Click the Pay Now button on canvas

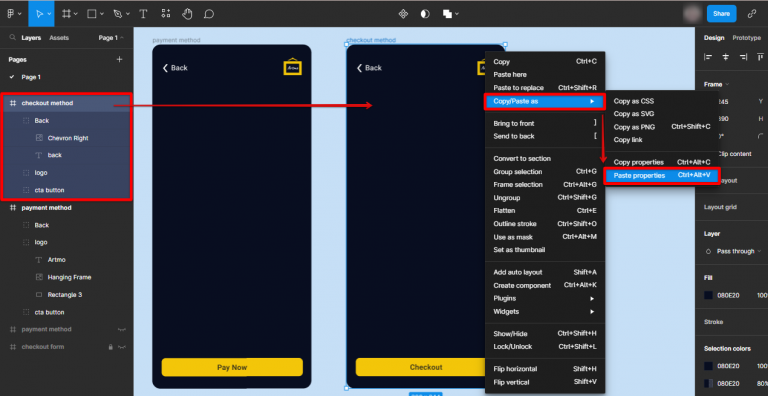click(232, 367)
